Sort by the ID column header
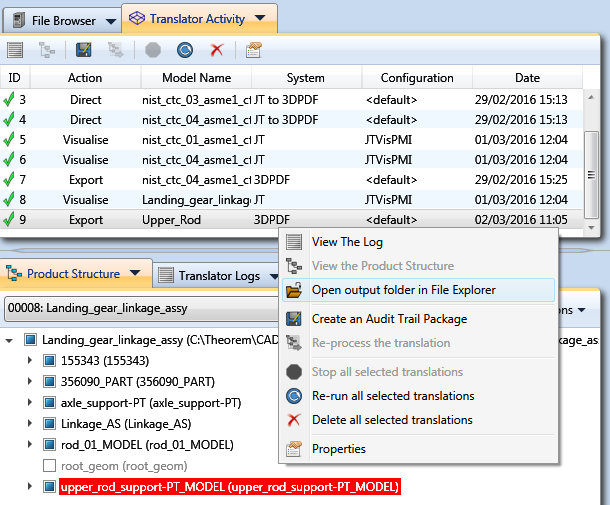 15,77
